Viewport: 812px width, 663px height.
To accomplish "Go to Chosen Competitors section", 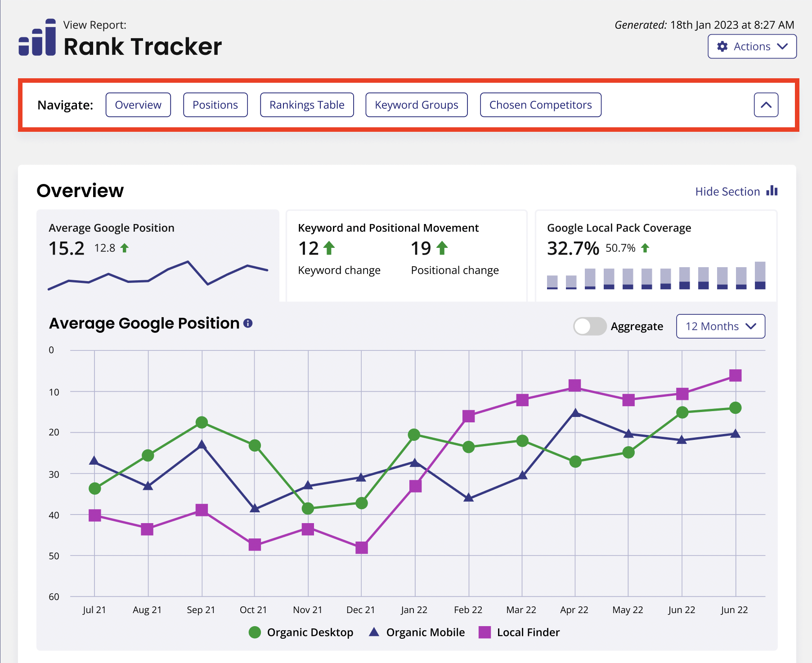I will click(x=540, y=105).
